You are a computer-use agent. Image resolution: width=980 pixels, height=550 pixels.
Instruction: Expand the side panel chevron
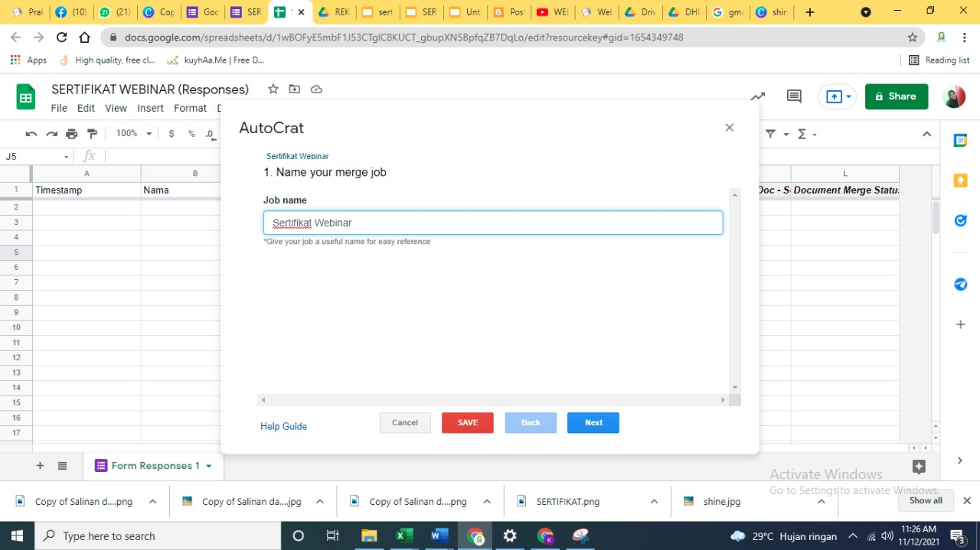tap(960, 461)
